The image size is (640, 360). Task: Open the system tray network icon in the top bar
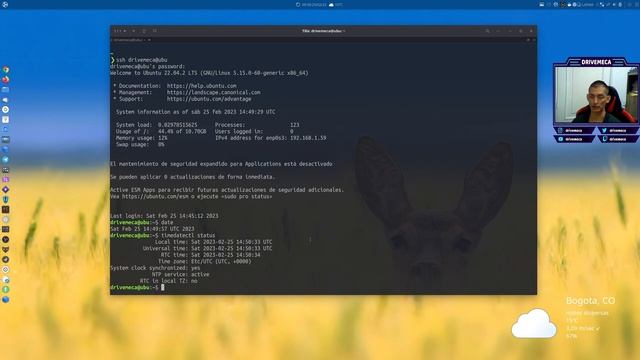(602, 4)
